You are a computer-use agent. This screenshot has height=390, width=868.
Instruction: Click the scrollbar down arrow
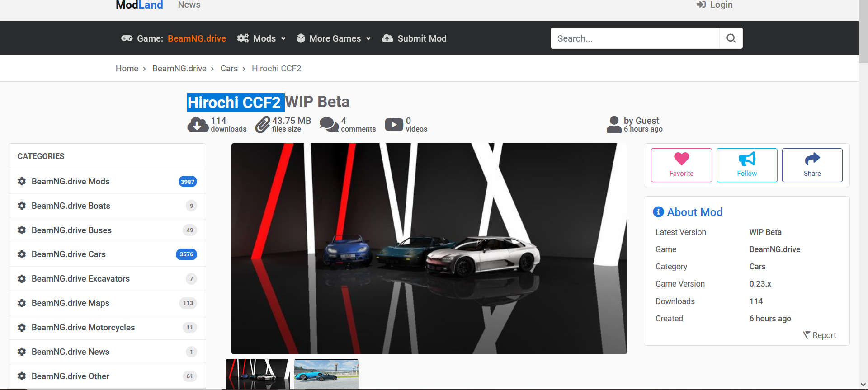point(863,385)
